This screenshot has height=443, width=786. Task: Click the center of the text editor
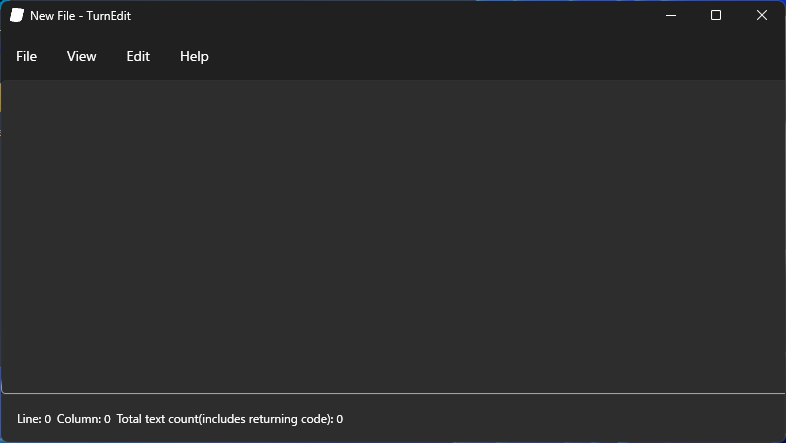(393, 237)
